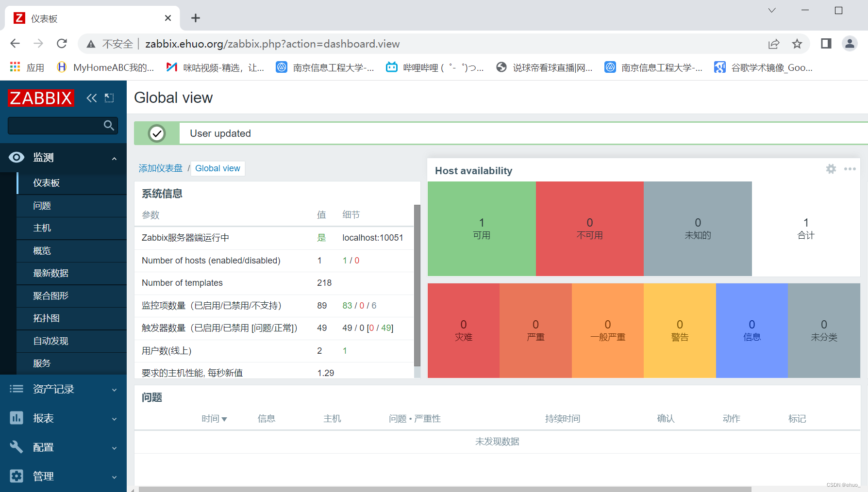Image resolution: width=868 pixels, height=492 pixels.
Task: Click the 0 信息 severity link
Action: 751,330
